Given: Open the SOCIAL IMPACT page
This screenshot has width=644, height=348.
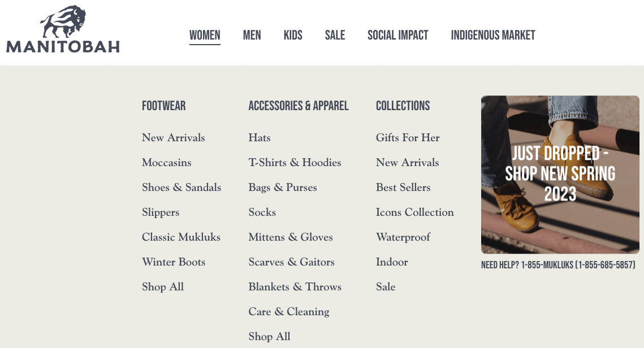Looking at the screenshot, I should (397, 35).
